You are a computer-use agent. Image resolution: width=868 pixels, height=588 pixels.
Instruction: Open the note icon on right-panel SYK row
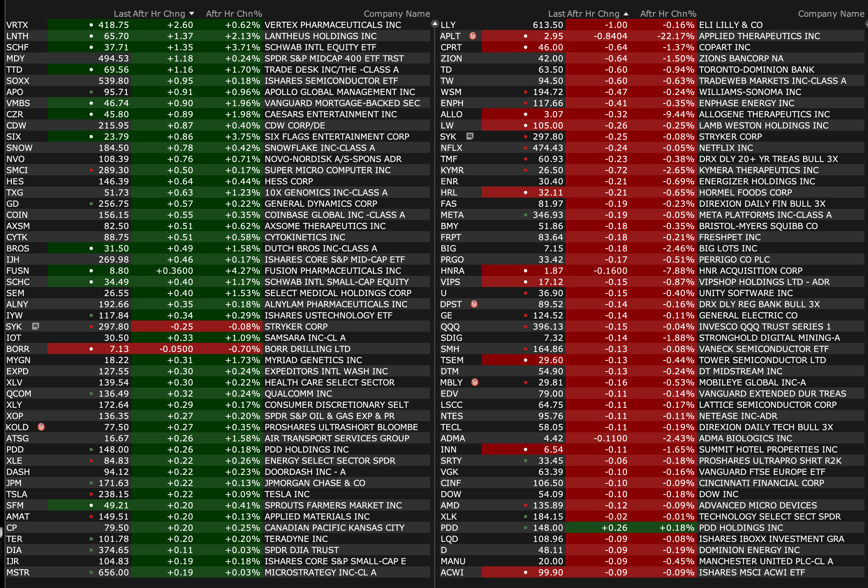click(470, 137)
